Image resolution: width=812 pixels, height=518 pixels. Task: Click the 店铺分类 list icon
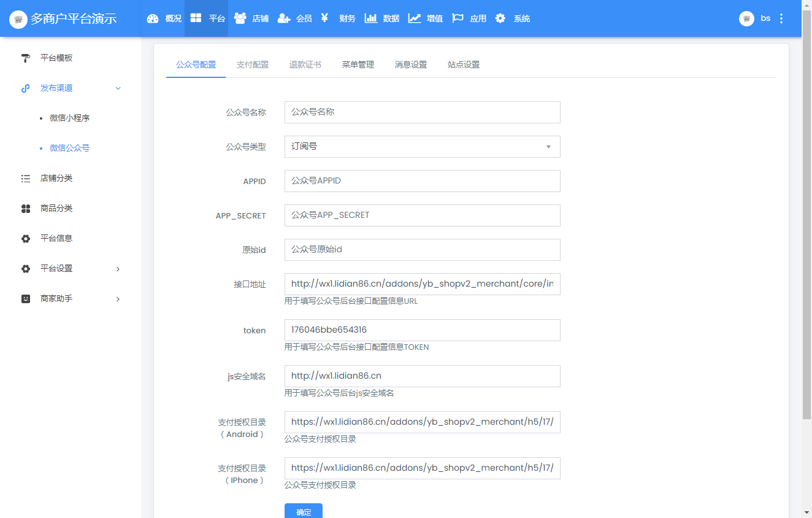(26, 178)
